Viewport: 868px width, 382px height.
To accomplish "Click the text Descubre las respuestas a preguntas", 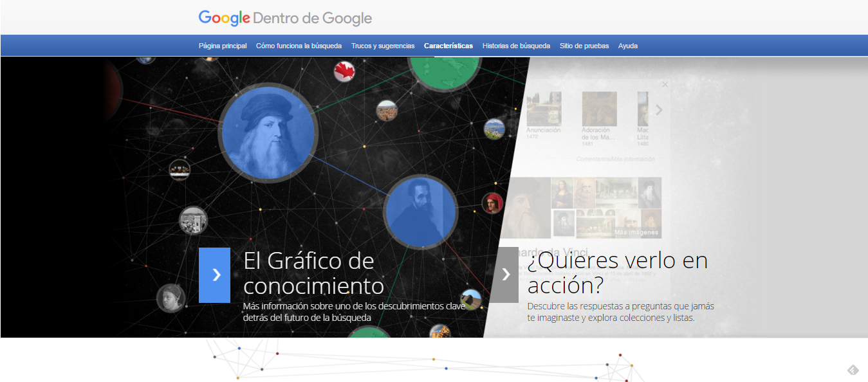I will click(620, 312).
